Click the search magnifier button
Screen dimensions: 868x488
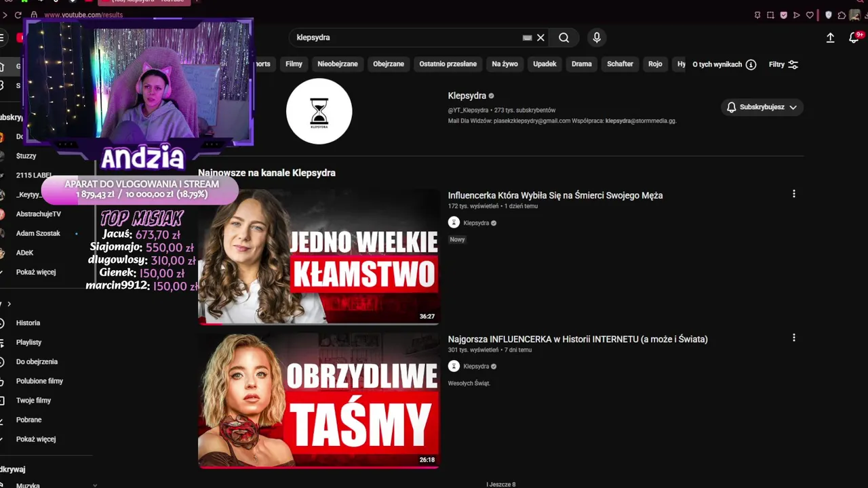(564, 38)
